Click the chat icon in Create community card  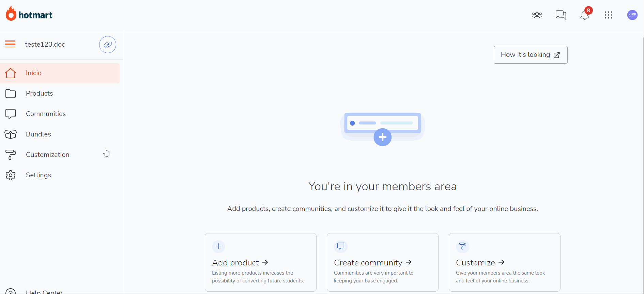tap(340, 246)
